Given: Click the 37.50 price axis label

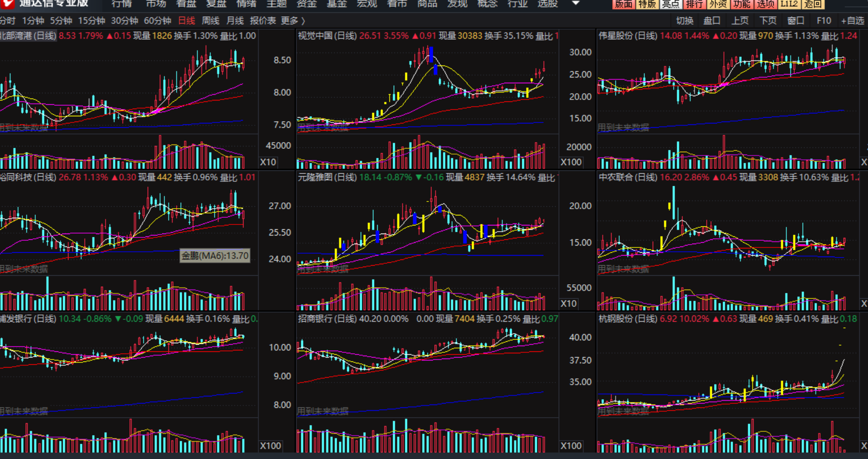Looking at the screenshot, I should pyautogui.click(x=580, y=360).
